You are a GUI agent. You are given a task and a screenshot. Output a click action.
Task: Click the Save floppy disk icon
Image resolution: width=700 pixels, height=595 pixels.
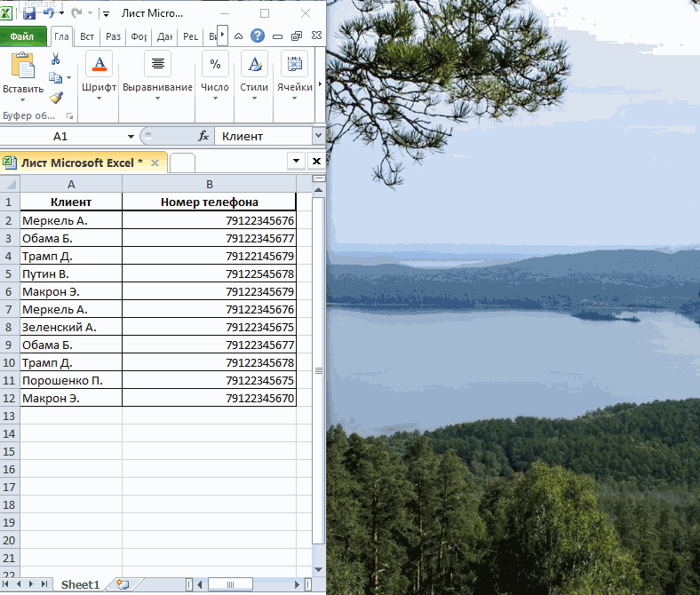coord(29,13)
